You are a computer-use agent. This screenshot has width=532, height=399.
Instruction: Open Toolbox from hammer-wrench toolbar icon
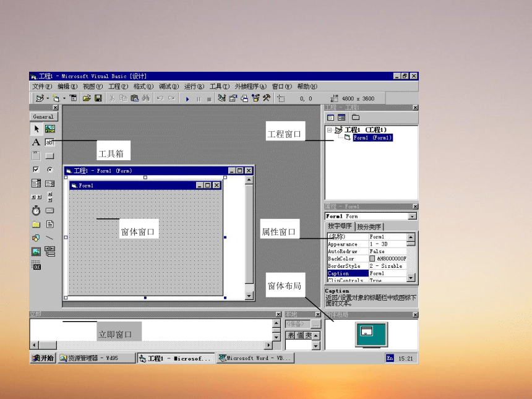pyautogui.click(x=267, y=98)
